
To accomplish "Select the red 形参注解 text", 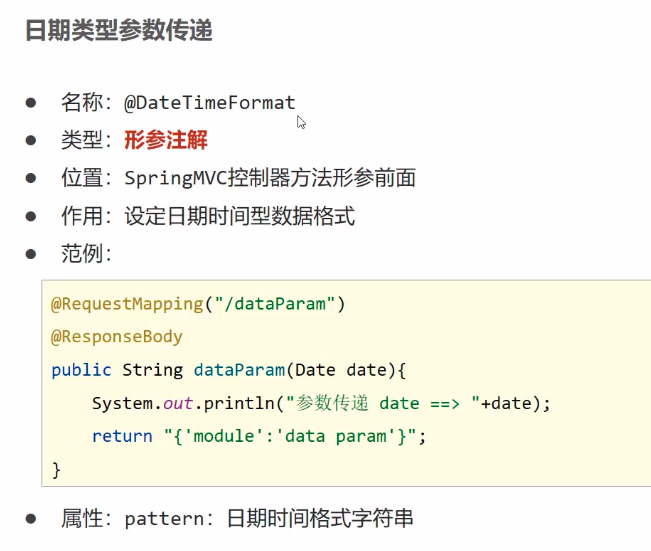I will click(x=166, y=140).
